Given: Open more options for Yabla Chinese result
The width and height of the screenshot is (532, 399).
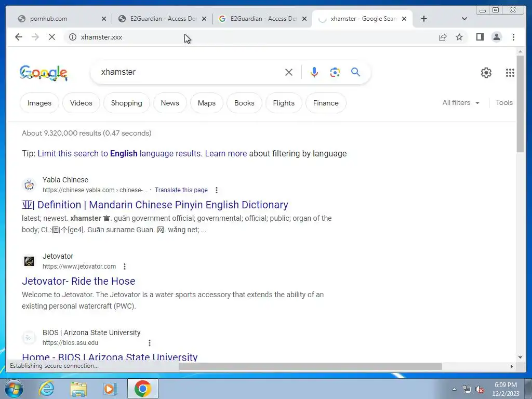Looking at the screenshot, I should point(217,190).
